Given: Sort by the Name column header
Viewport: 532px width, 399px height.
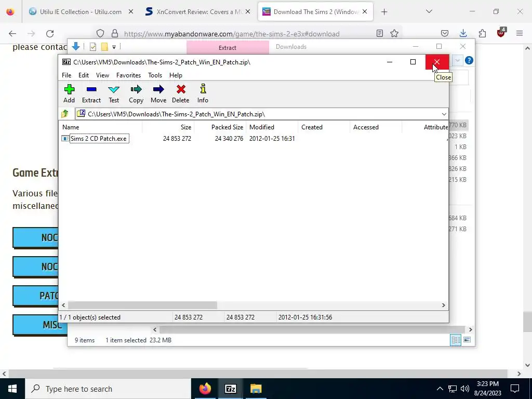Looking at the screenshot, I should click(x=101, y=127).
